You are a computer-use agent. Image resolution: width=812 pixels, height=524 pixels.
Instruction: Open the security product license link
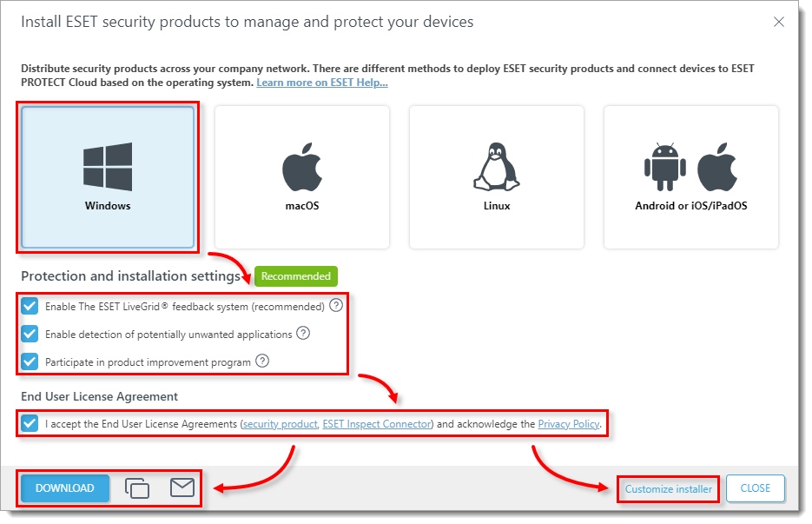coord(280,424)
